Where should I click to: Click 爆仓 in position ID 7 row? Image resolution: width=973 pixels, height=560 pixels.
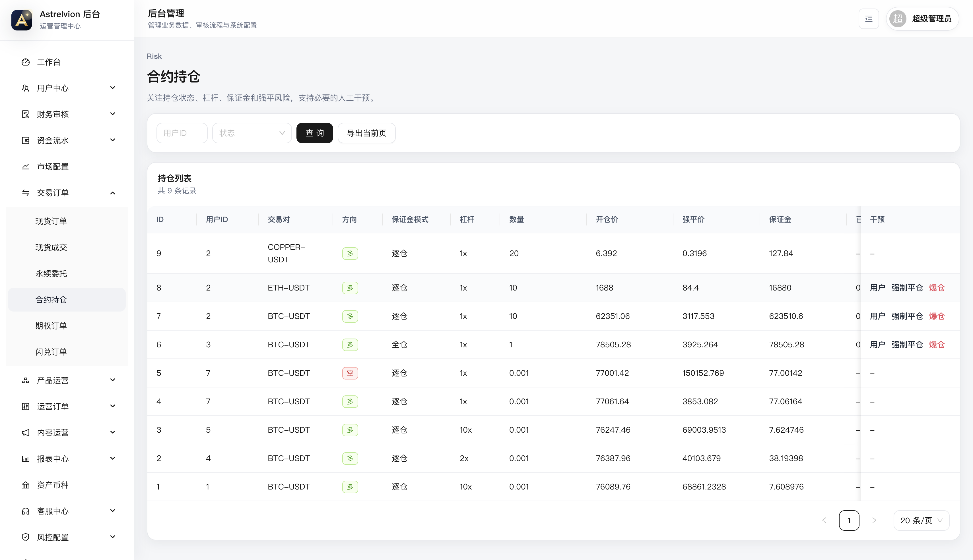937,316
